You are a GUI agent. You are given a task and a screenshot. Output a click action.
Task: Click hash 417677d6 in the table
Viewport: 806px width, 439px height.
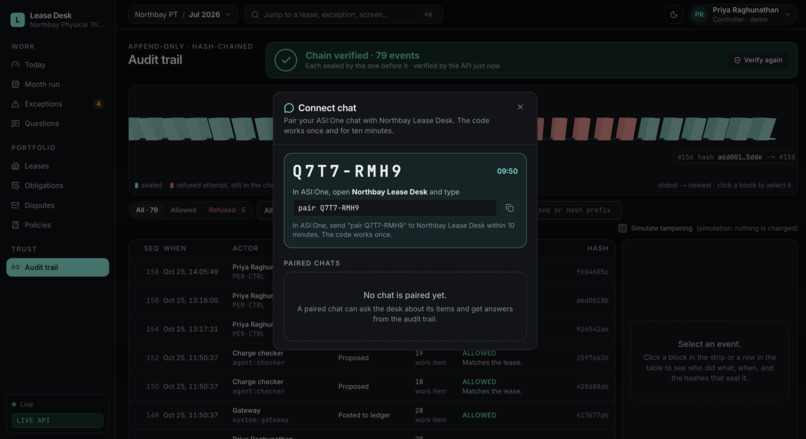[x=592, y=415]
